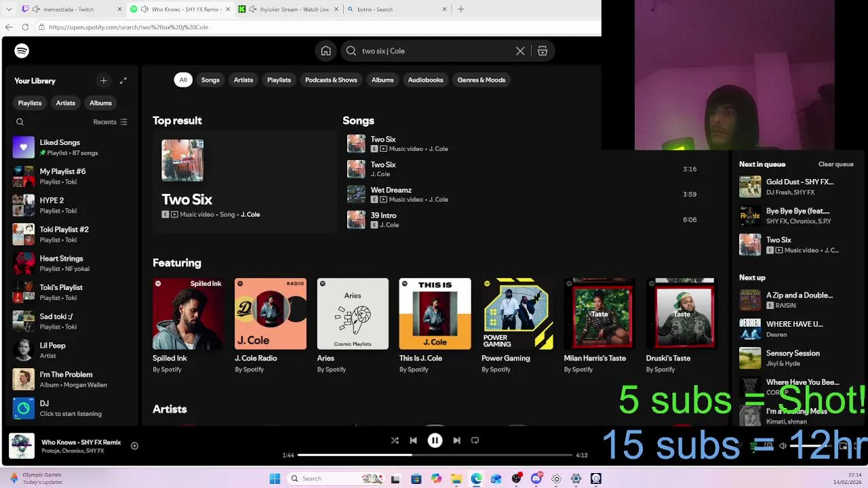Select the Playlists search filter tab
The image size is (868, 488).
point(279,80)
